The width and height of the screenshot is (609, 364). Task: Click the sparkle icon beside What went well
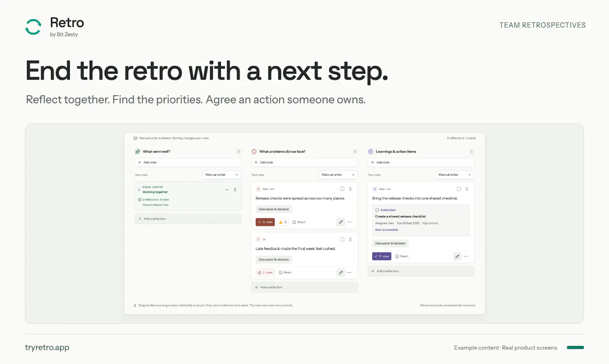[138, 151]
